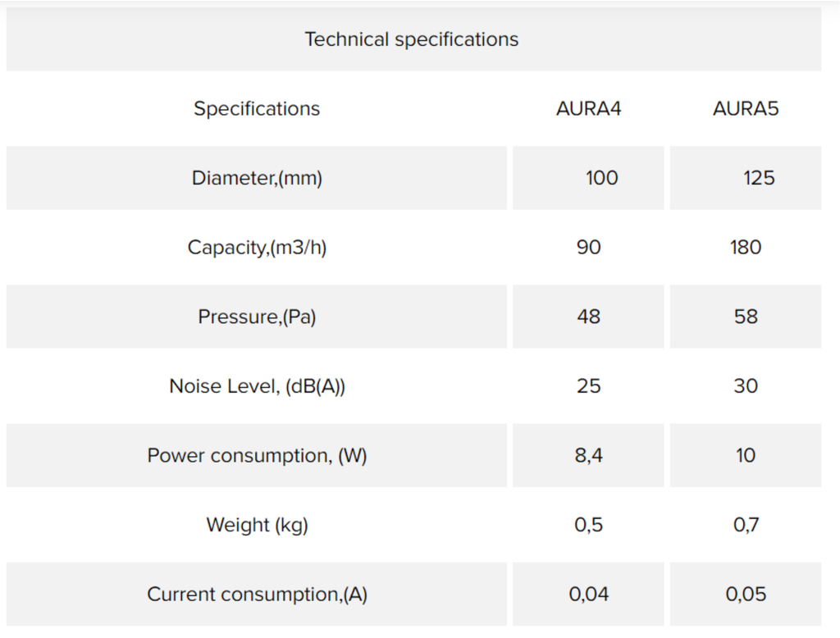
Task: Select the Noise Level, (dB(A)) label
Action: (257, 386)
